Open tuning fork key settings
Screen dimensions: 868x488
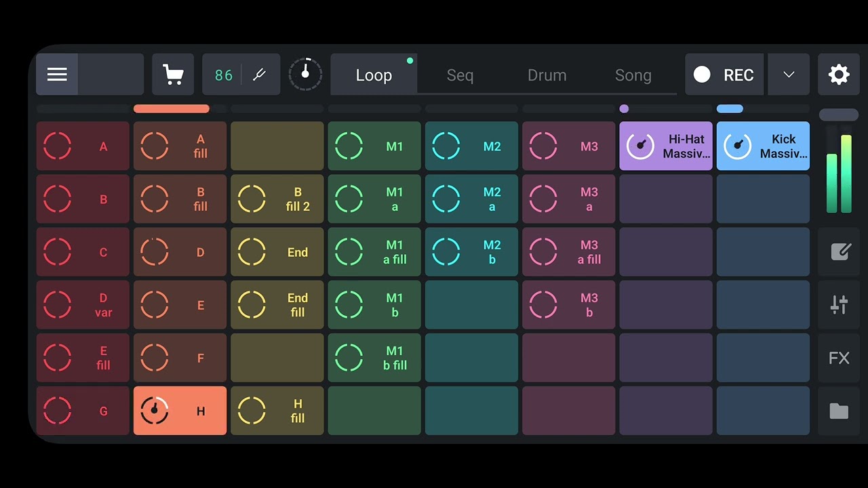[259, 75]
